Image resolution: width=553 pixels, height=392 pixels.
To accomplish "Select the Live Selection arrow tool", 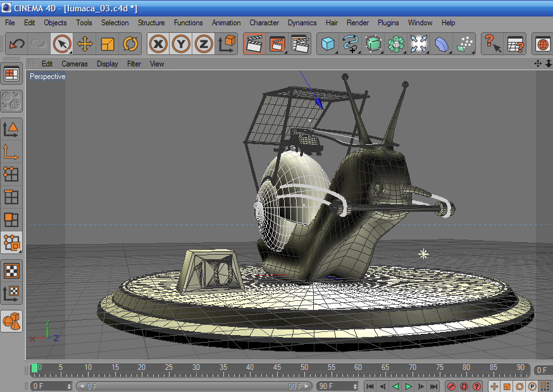I will pyautogui.click(x=61, y=44).
